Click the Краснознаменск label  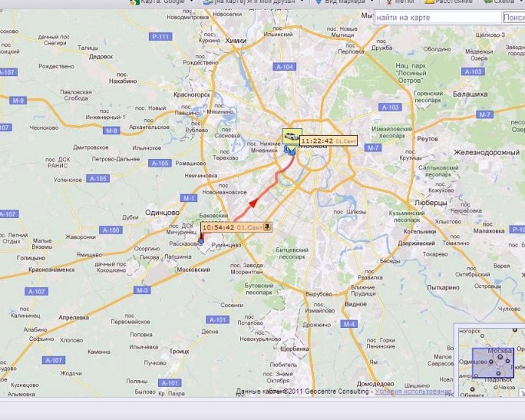click(x=51, y=270)
